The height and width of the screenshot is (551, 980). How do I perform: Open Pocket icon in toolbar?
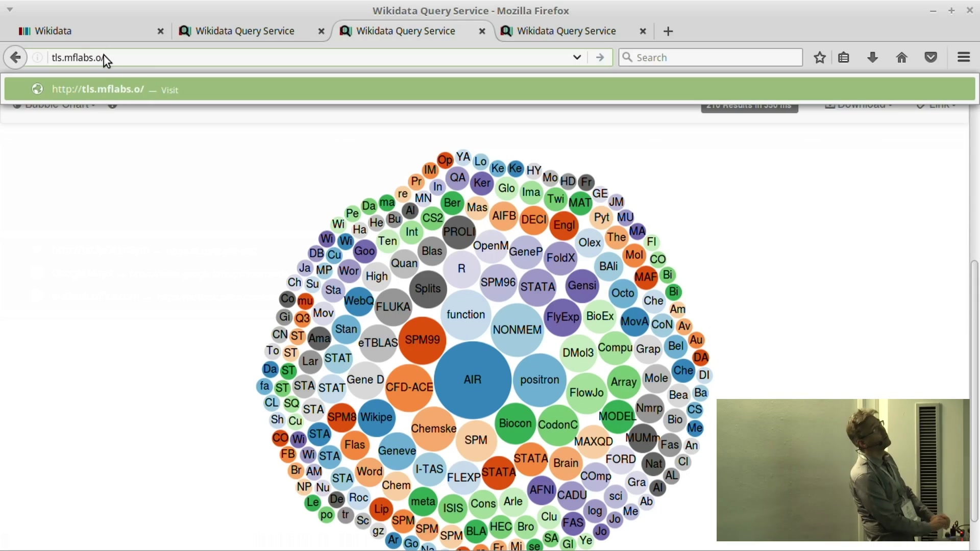pos(931,57)
